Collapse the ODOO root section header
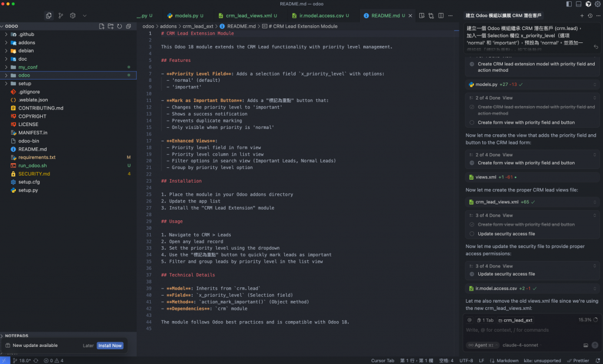 click(x=12, y=26)
